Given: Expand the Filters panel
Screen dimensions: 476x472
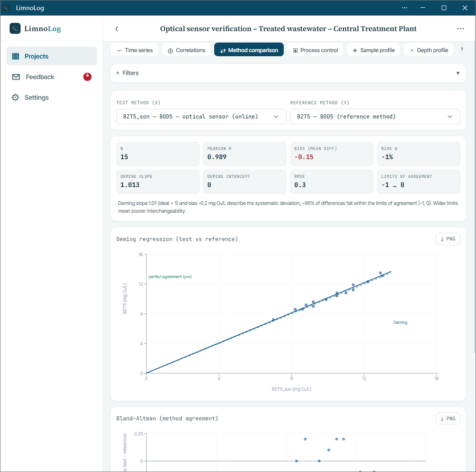Looking at the screenshot, I should [x=288, y=73].
